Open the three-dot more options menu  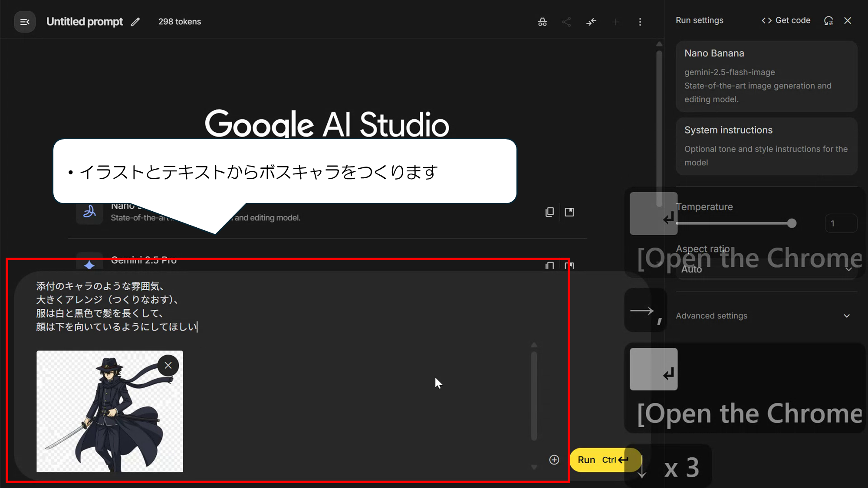point(640,22)
